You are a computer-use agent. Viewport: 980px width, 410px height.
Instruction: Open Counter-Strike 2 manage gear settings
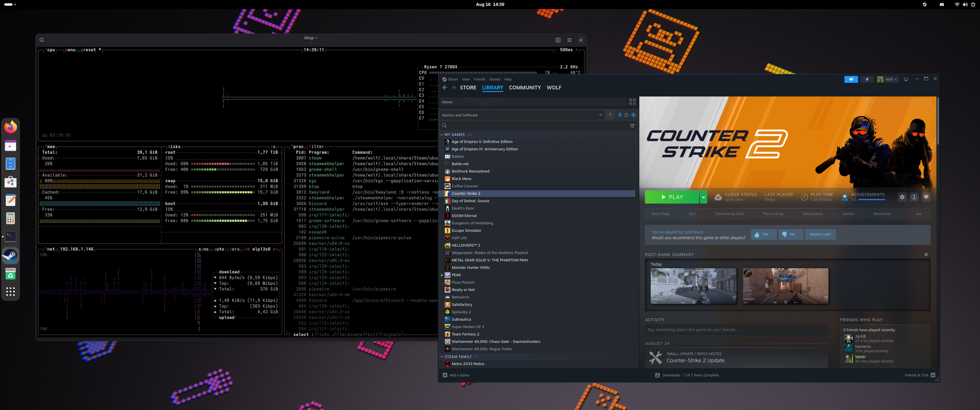(x=902, y=197)
